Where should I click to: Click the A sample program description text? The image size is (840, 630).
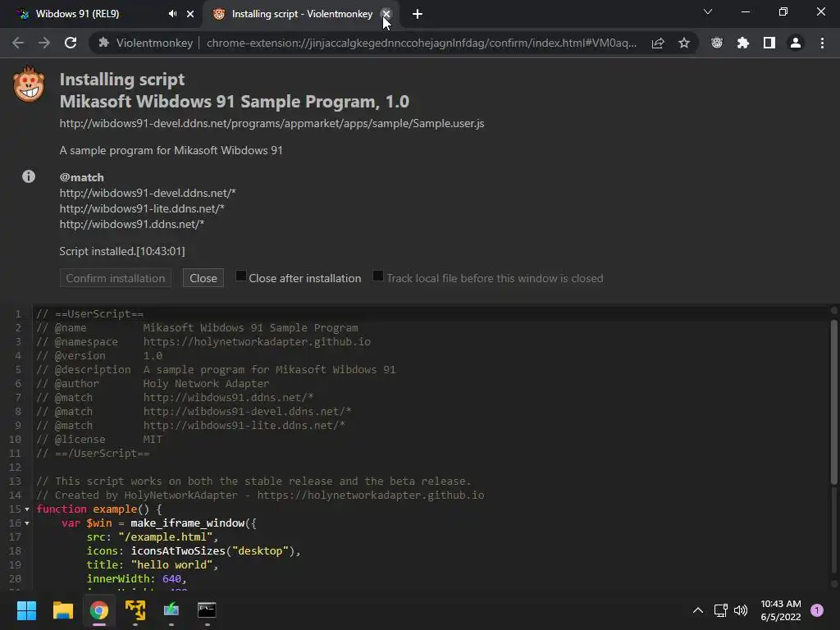coord(171,150)
